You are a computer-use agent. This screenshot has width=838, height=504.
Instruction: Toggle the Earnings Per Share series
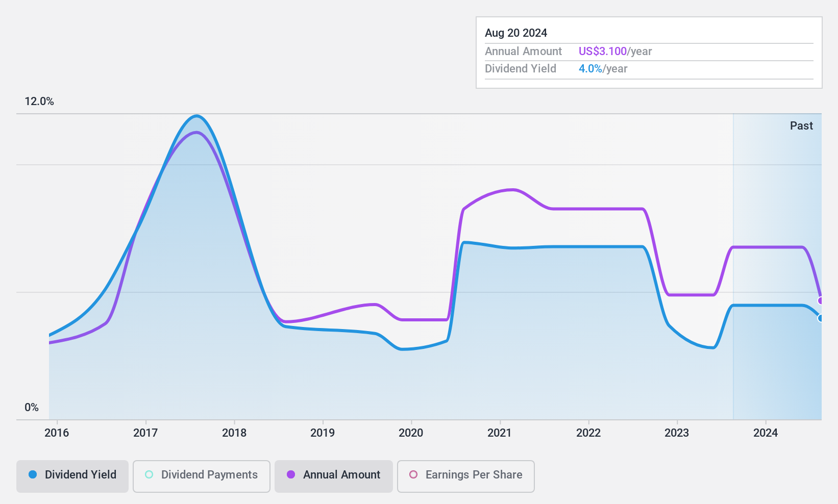466,476
